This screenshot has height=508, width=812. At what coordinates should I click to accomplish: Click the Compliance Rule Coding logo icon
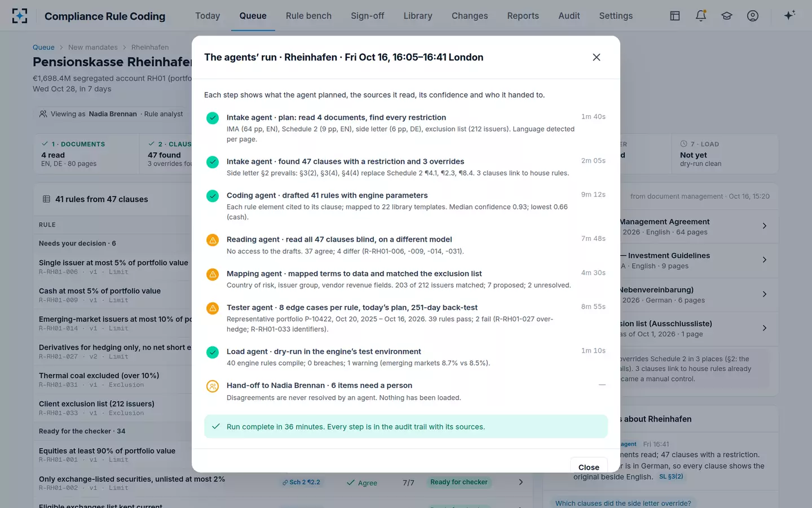(x=20, y=16)
